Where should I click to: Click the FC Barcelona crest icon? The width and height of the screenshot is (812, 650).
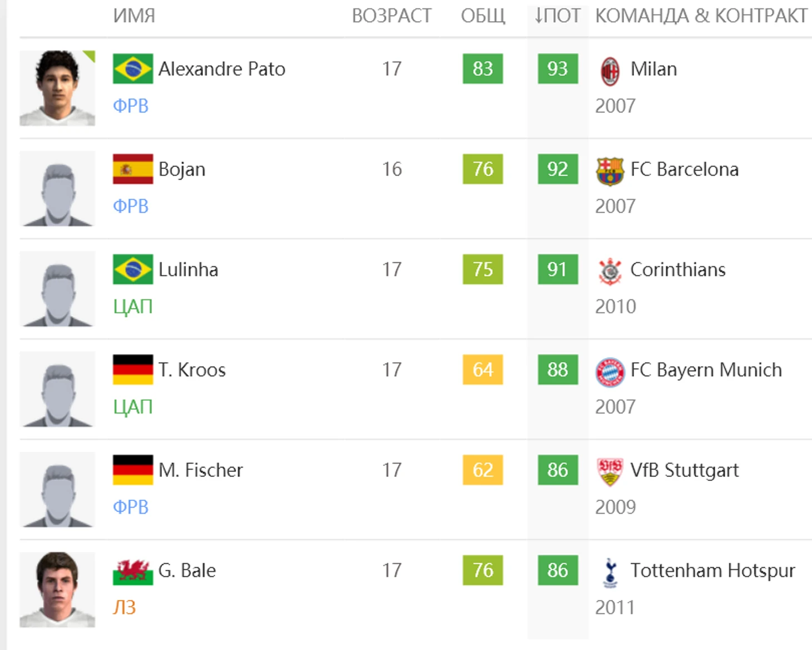coord(610,170)
